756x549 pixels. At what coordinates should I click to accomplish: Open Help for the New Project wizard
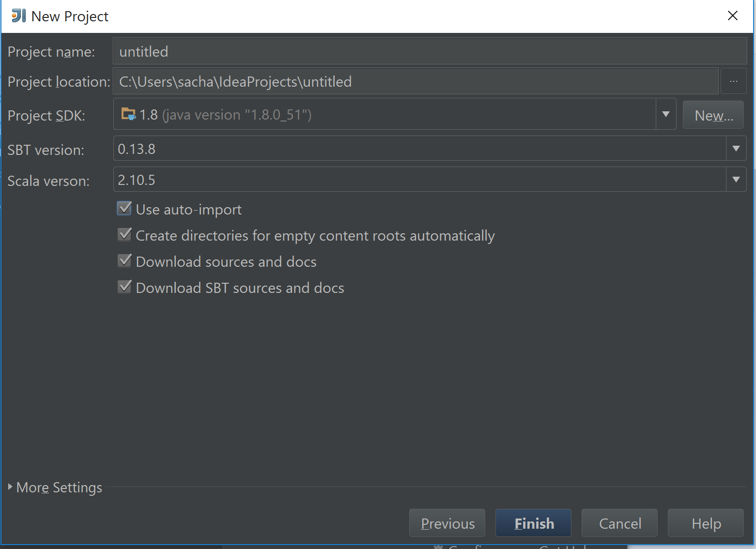tap(706, 523)
